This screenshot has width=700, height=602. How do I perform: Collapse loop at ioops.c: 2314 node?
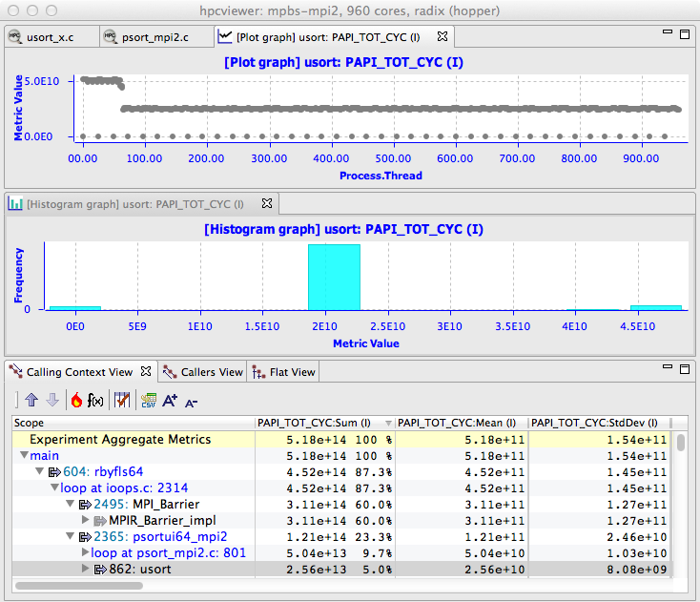tap(55, 488)
